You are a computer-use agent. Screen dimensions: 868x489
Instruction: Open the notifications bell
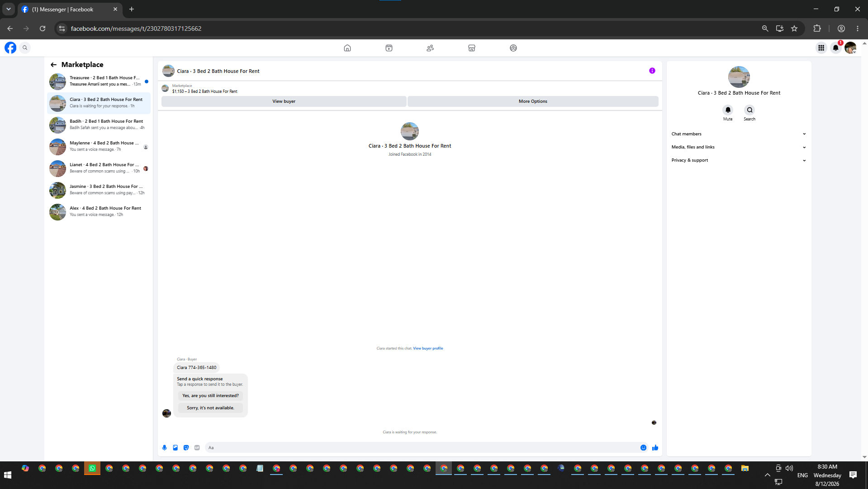(x=836, y=48)
